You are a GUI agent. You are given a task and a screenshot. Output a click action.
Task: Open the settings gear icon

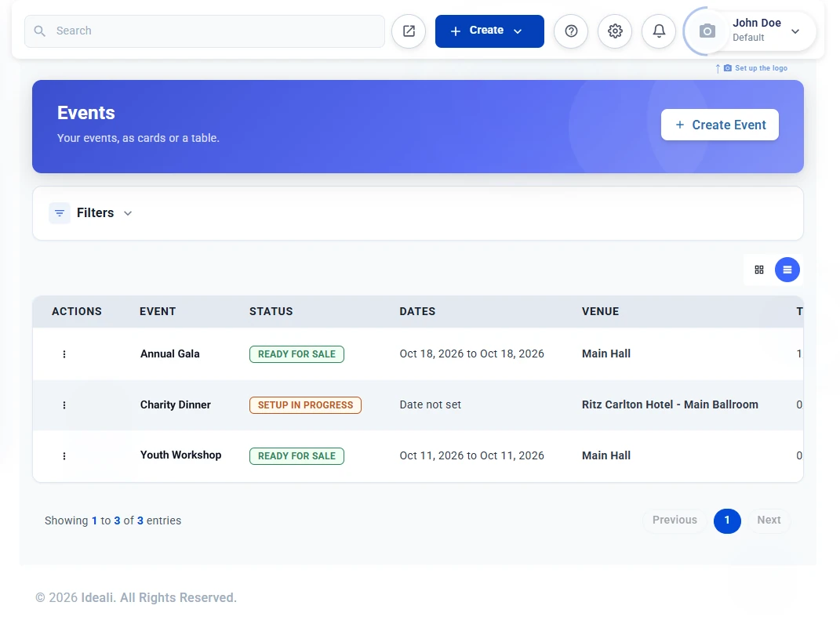(614, 31)
